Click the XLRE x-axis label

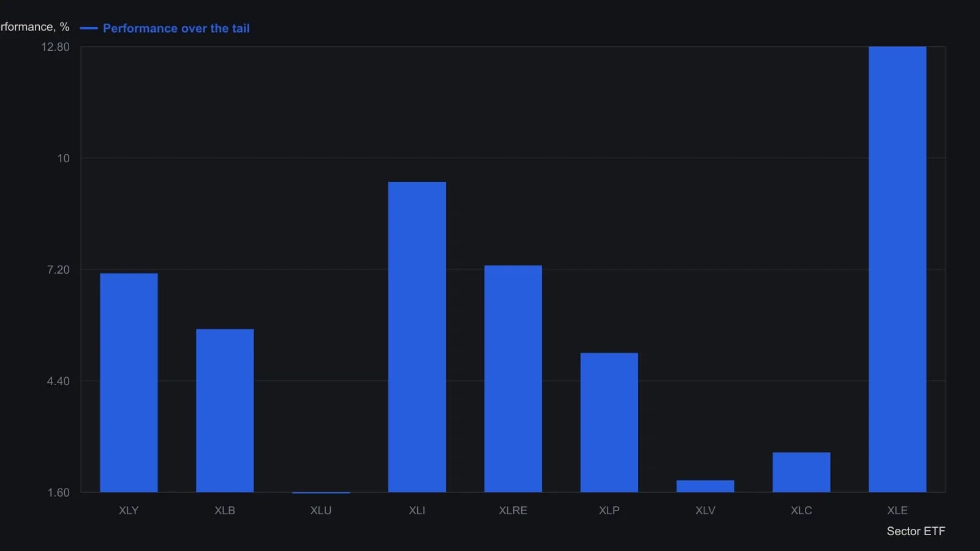[513, 511]
